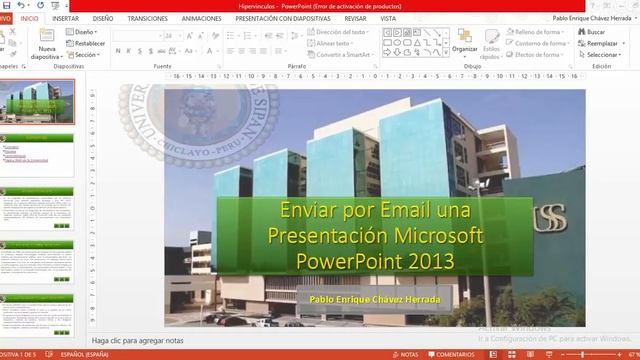640x360 pixels.
Task: Open the Diseño layout dropdown
Action: click(x=82, y=32)
